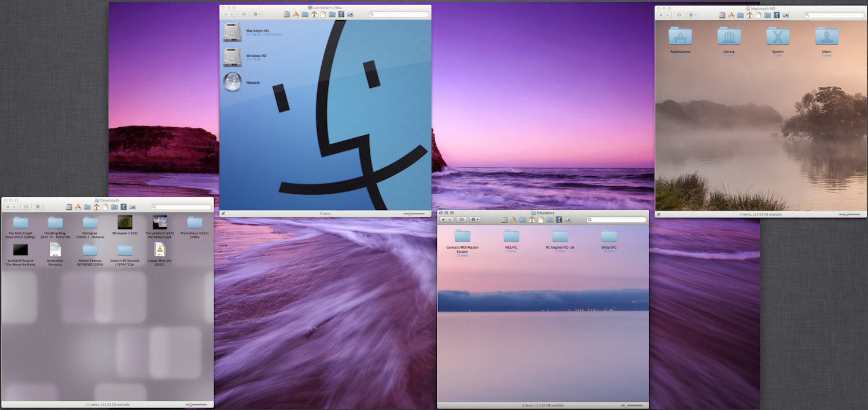The width and height of the screenshot is (868, 410).
Task: Go forward in the Macintosh HD window
Action: (x=668, y=15)
